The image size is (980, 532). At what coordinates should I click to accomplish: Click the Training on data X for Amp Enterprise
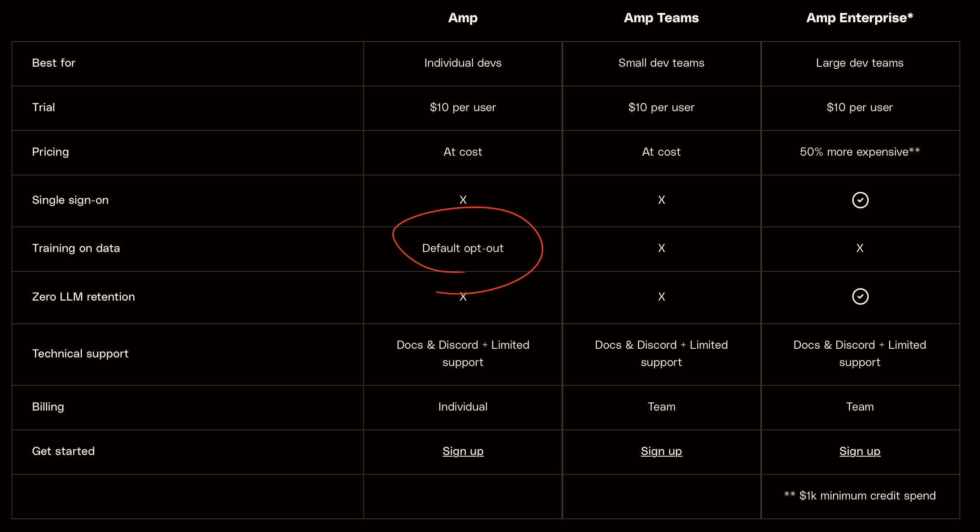859,248
